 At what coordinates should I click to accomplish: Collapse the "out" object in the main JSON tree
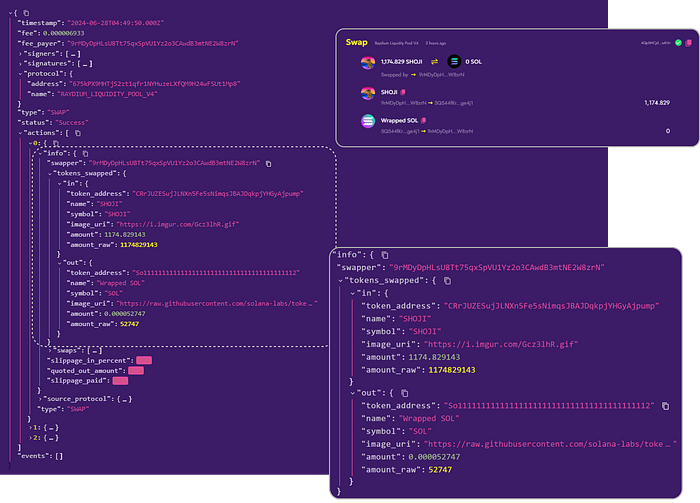point(60,263)
